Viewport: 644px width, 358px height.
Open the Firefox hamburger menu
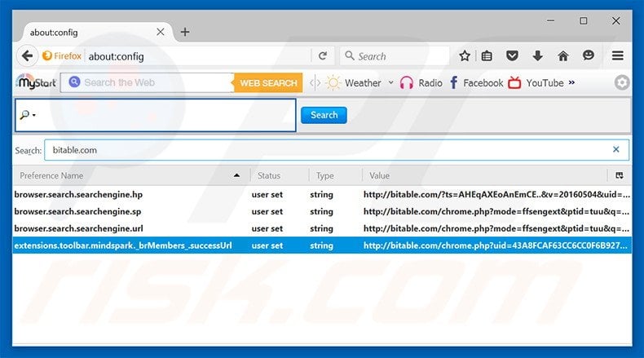[x=618, y=56]
